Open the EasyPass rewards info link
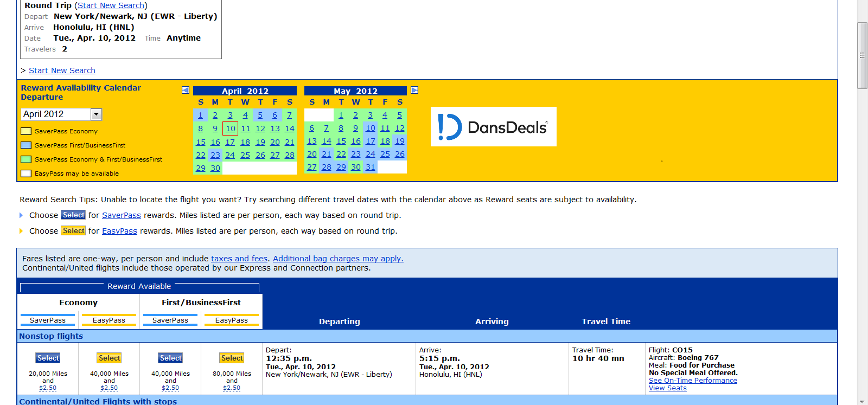This screenshot has width=868, height=405. pyautogui.click(x=119, y=231)
